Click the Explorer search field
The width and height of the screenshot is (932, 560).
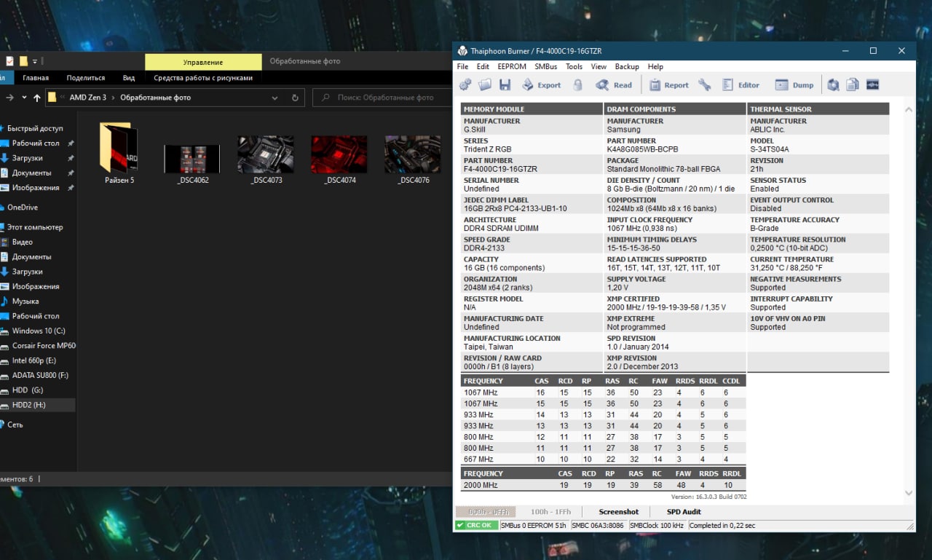(381, 98)
